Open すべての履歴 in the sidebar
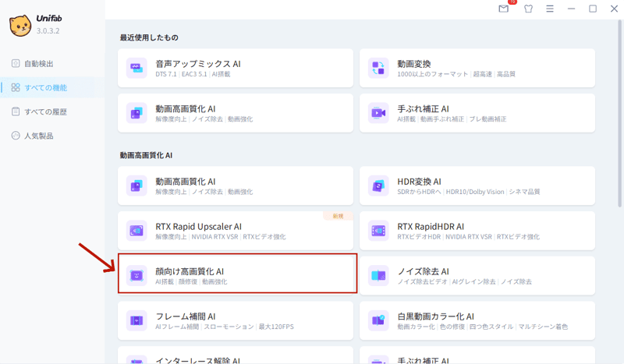Image resolution: width=624 pixels, height=364 pixels. 45,111
